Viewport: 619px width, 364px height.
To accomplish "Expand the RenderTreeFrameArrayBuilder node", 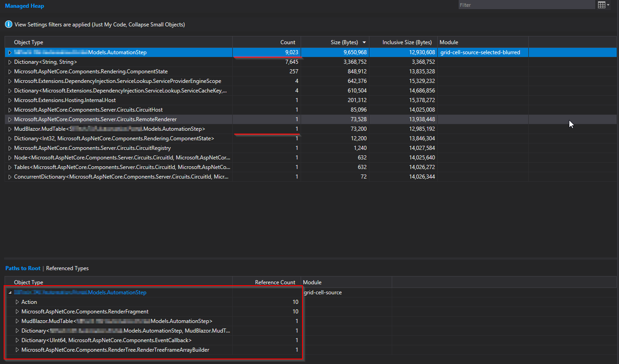I will tap(17, 349).
